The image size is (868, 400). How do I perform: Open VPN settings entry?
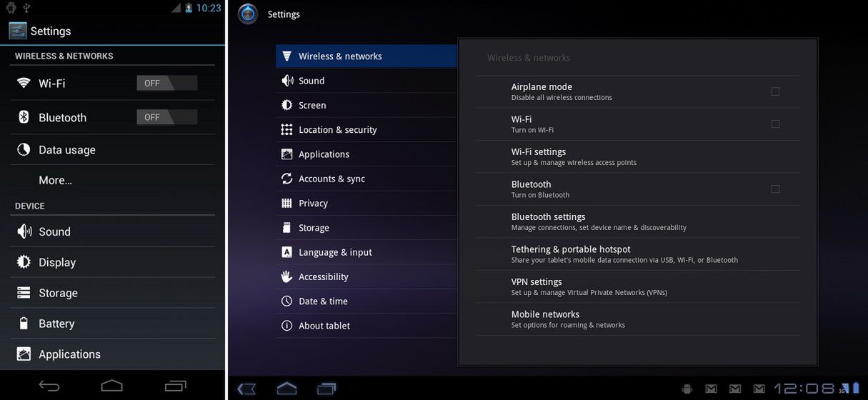tap(637, 286)
